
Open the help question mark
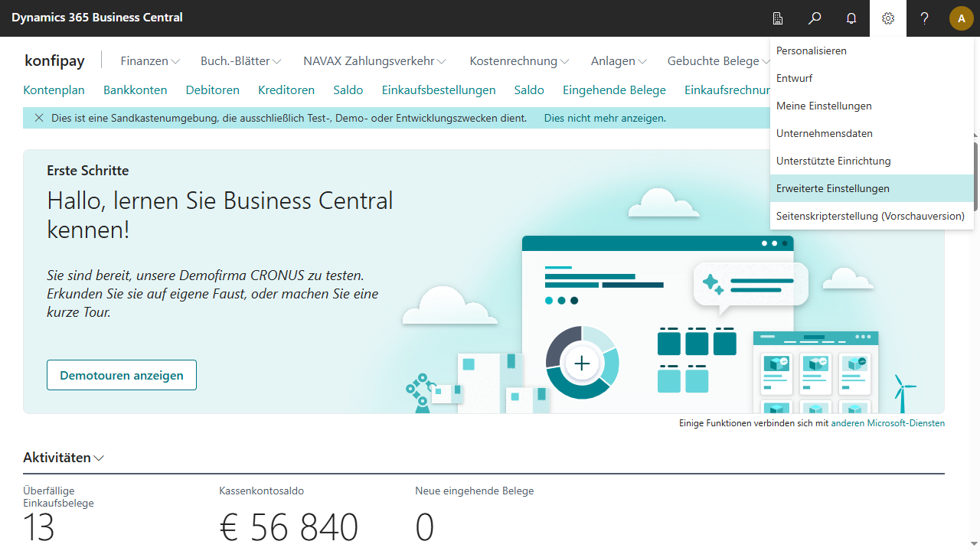[925, 18]
